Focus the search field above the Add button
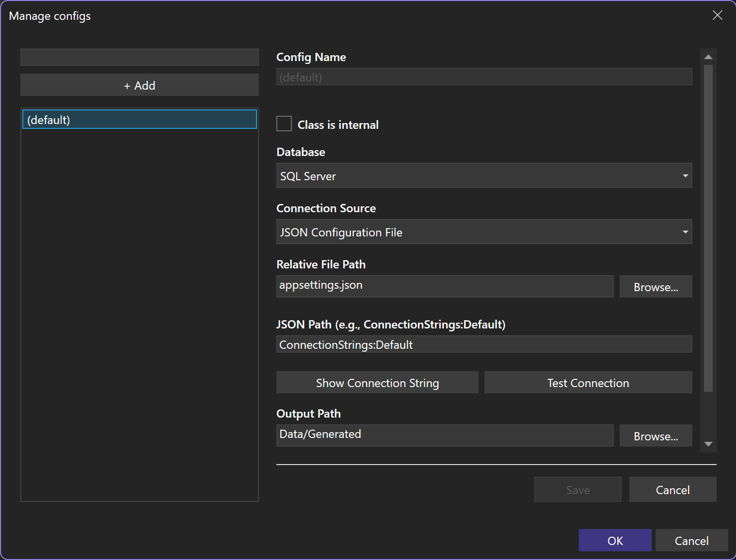The height and width of the screenshot is (560, 736). pyautogui.click(x=140, y=57)
